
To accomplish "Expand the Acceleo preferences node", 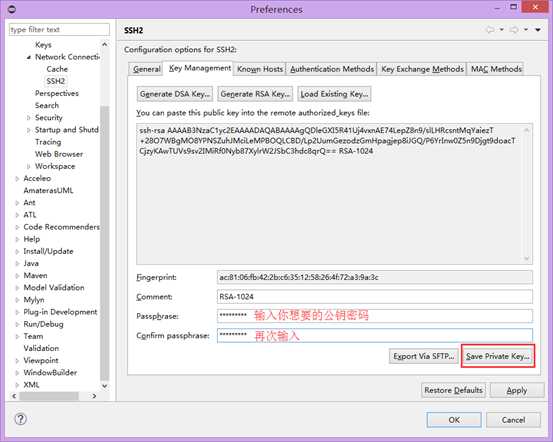I will click(17, 179).
